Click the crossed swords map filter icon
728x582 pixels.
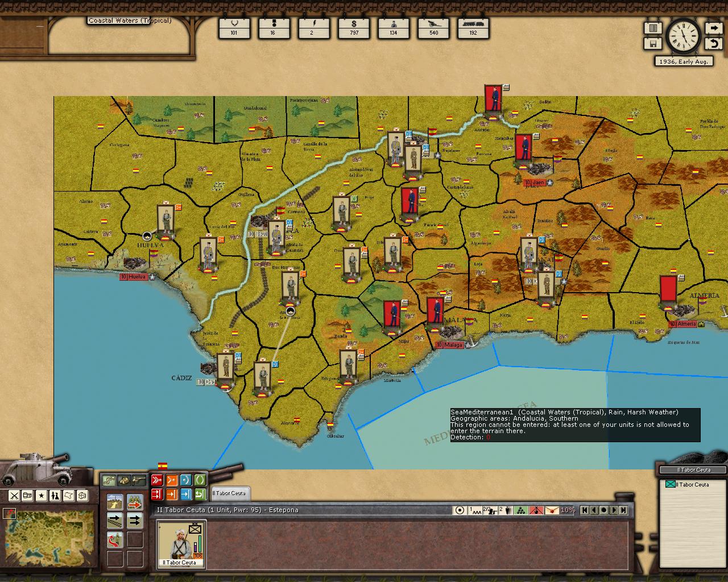click(14, 496)
